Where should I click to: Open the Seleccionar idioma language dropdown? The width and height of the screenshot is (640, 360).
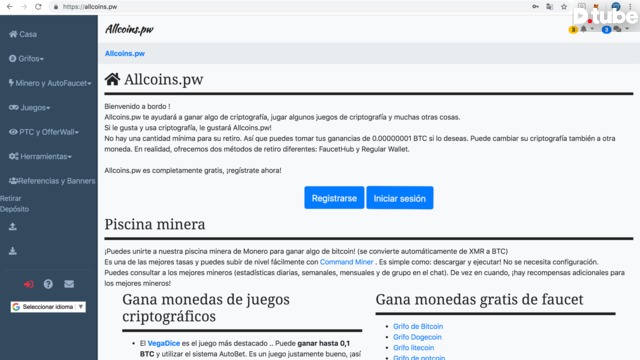[48, 307]
